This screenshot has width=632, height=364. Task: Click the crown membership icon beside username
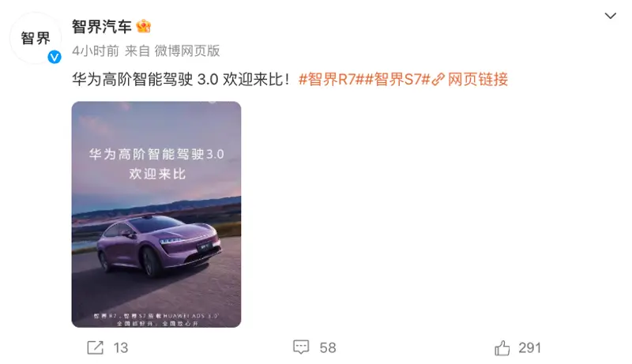[144, 26]
